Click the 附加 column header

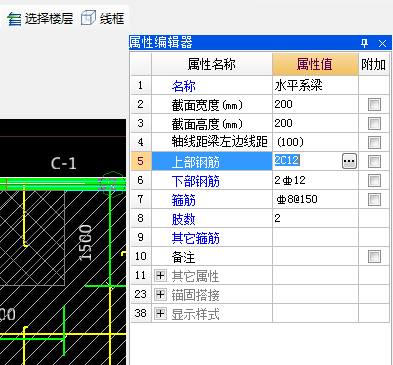(374, 64)
